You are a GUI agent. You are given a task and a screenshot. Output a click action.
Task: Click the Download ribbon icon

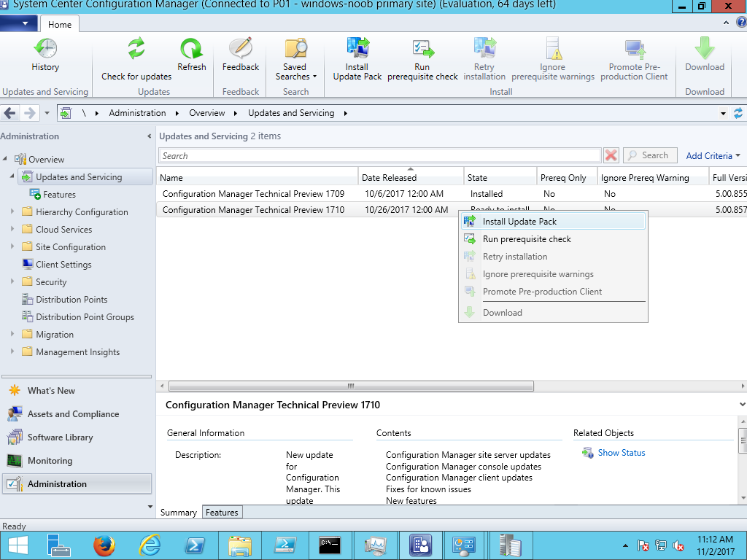(705, 54)
